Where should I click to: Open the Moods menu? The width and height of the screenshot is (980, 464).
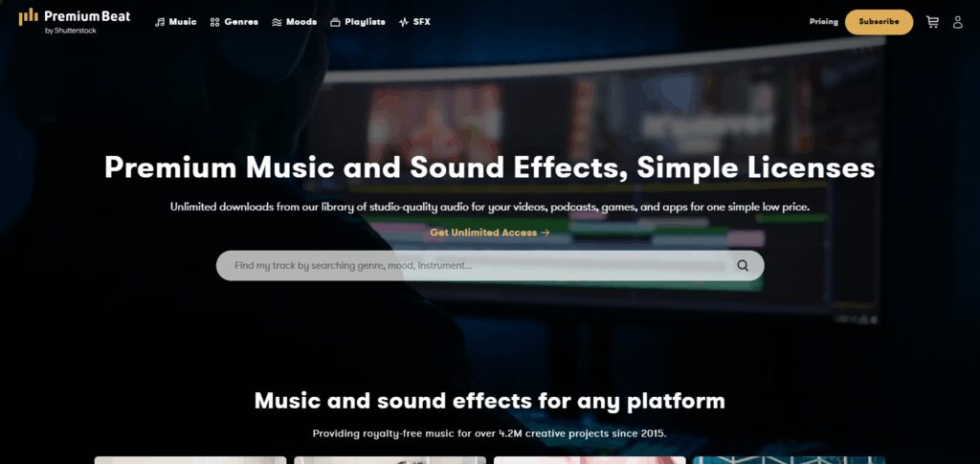[x=295, y=22]
